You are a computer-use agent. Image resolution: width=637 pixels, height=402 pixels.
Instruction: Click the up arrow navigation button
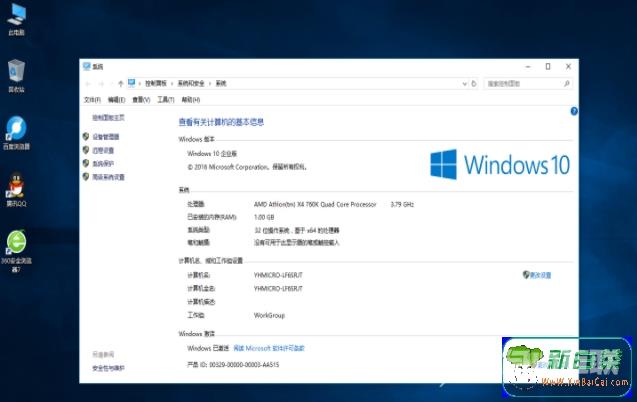121,84
